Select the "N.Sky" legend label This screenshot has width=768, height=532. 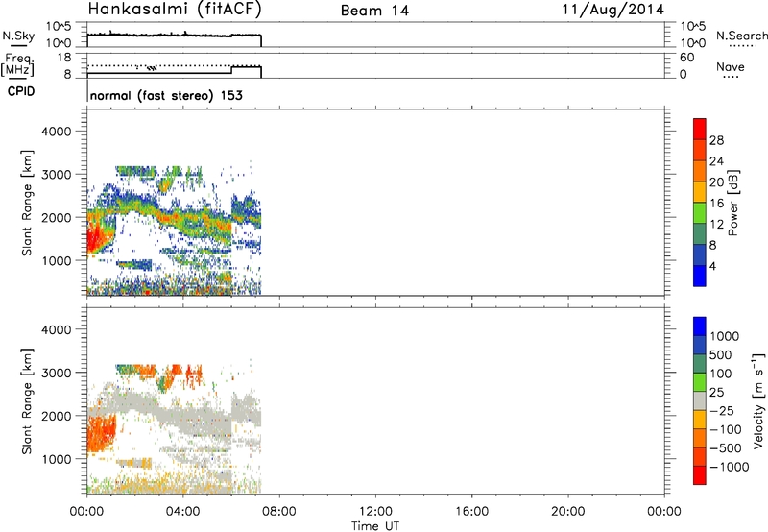pyautogui.click(x=18, y=36)
